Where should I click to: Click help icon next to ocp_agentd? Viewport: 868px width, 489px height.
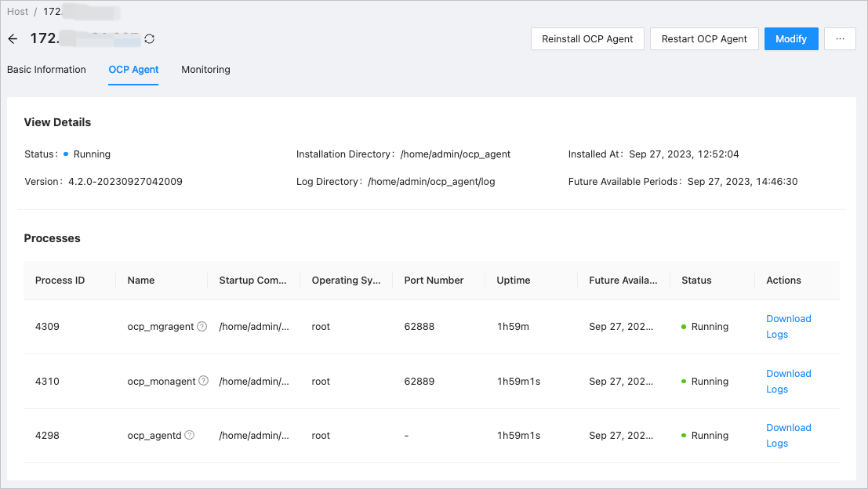189,436
